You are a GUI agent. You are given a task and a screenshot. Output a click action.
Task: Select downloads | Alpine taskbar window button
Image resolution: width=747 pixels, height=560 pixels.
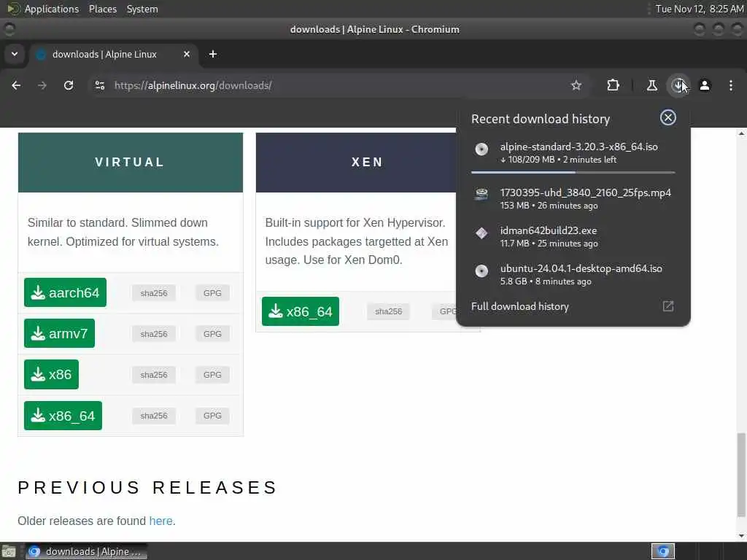86,551
